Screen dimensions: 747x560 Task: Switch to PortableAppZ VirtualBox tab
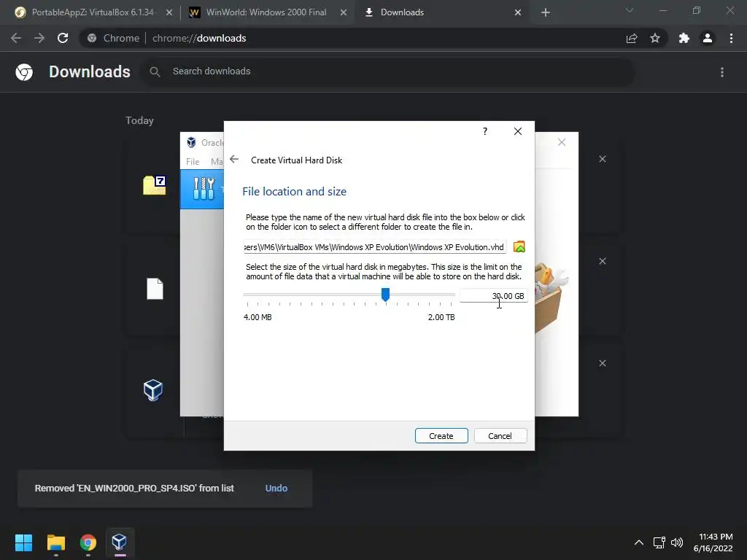pos(93,12)
